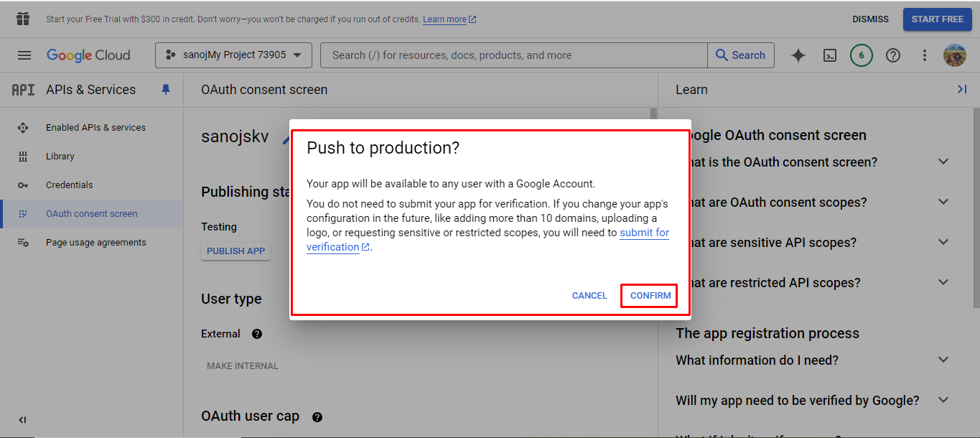Expand 'Will my app need to be verified' chevron

pos(943,399)
